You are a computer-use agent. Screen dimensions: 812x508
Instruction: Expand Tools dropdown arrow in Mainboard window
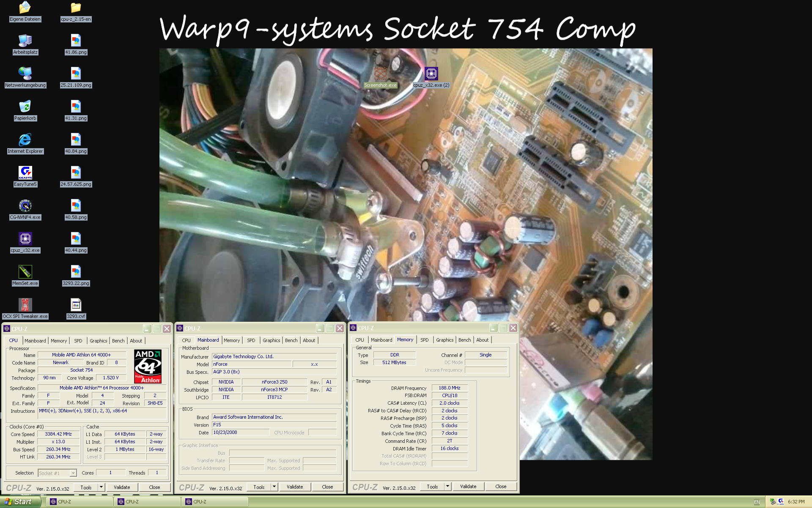click(x=274, y=487)
